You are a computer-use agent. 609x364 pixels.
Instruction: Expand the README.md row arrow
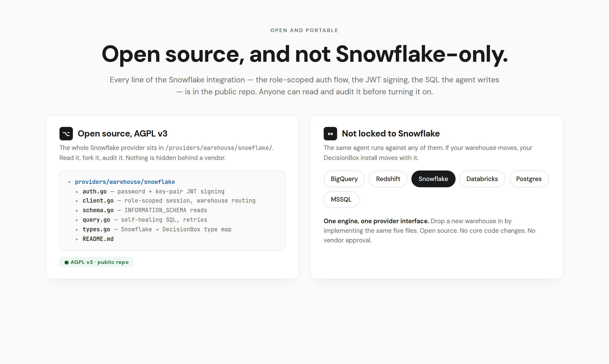click(x=77, y=239)
